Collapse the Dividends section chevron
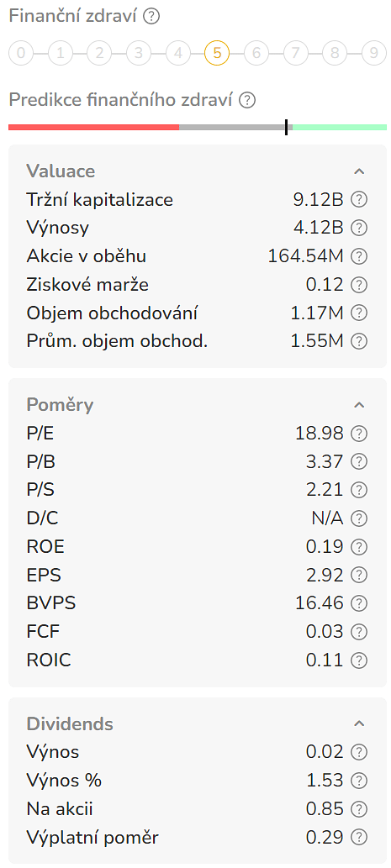Image resolution: width=391 pixels, height=868 pixels. coord(359,723)
